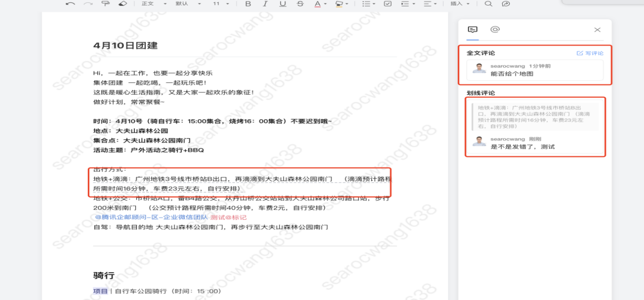
Task: Click searocwang avatar in 划线评论 comment
Action: click(479, 141)
